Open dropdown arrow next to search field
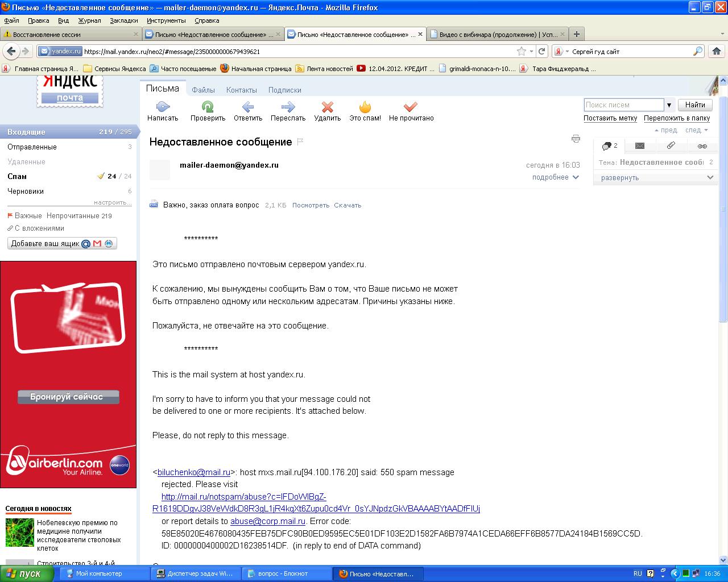The image size is (728, 582). click(669, 105)
